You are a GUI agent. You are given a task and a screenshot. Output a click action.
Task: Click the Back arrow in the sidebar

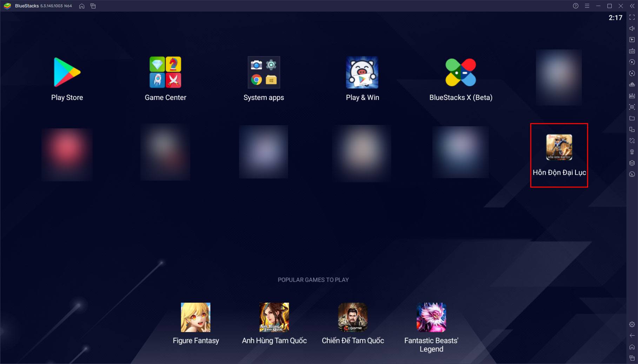pos(632,336)
